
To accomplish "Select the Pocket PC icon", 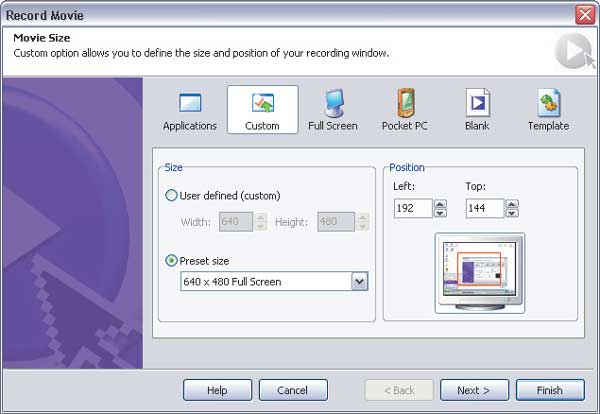I will coord(405,110).
